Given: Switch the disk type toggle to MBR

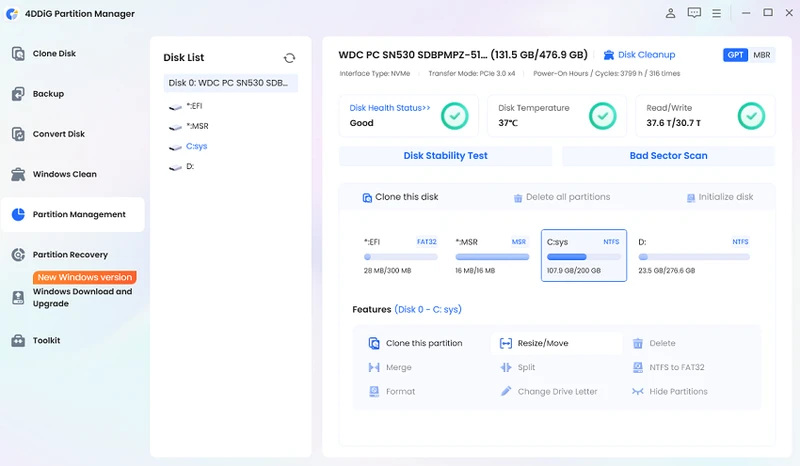Looking at the screenshot, I should tap(762, 55).
